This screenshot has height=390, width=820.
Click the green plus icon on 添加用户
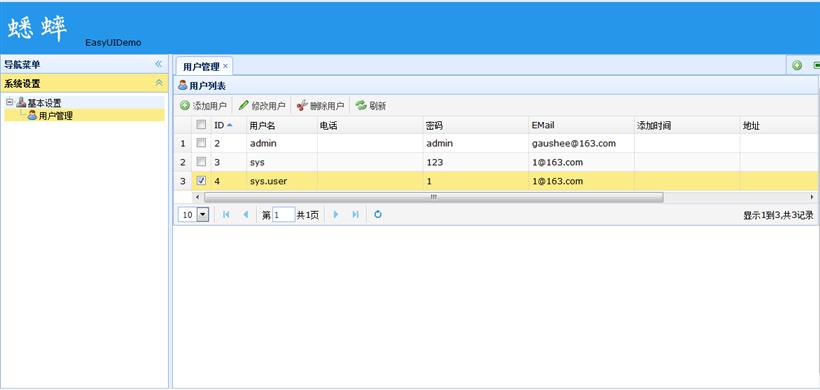185,106
